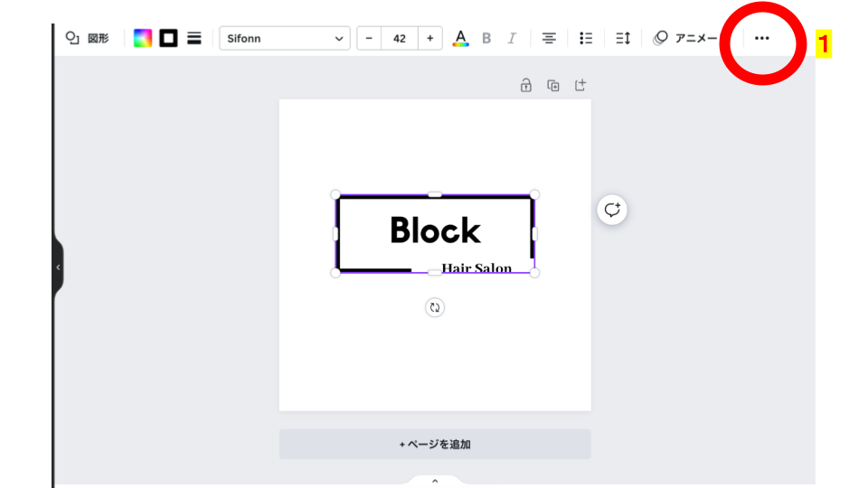Image resolution: width=868 pixels, height=488 pixels.
Task: Open line spacing options
Action: (623, 38)
